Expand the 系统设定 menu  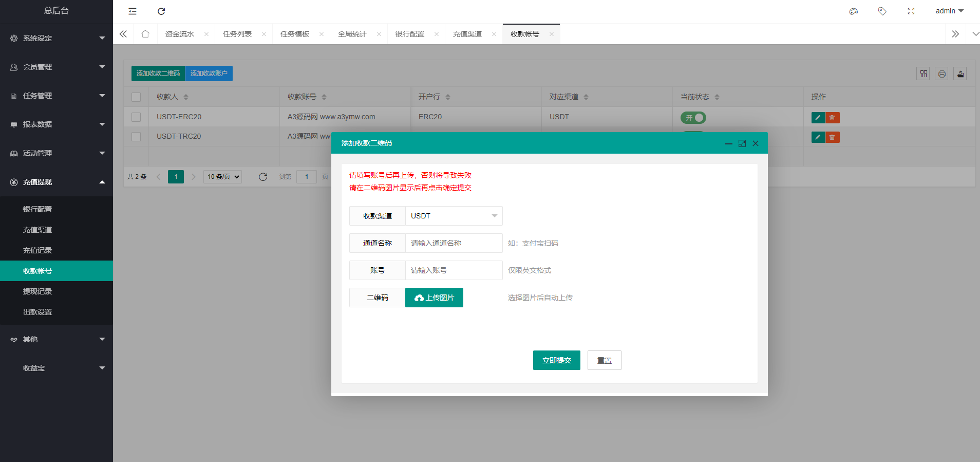click(56, 38)
